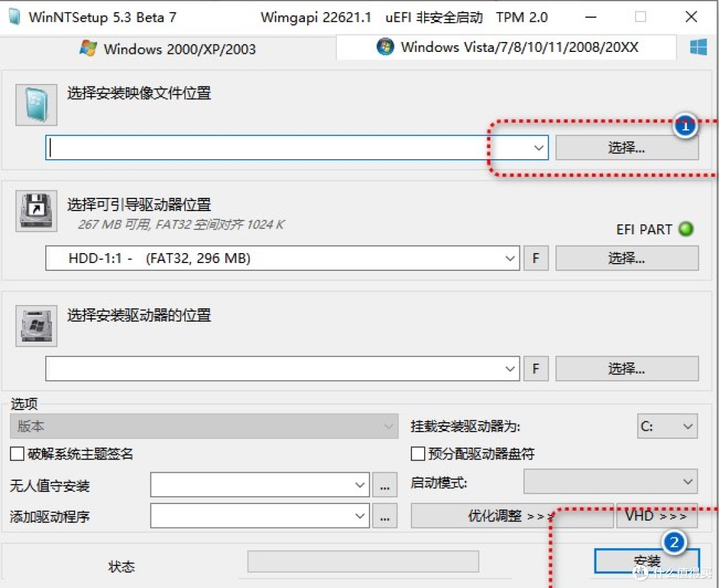Enable 预分配驱动器盘符 checkbox
The image size is (719, 588).
point(417,454)
